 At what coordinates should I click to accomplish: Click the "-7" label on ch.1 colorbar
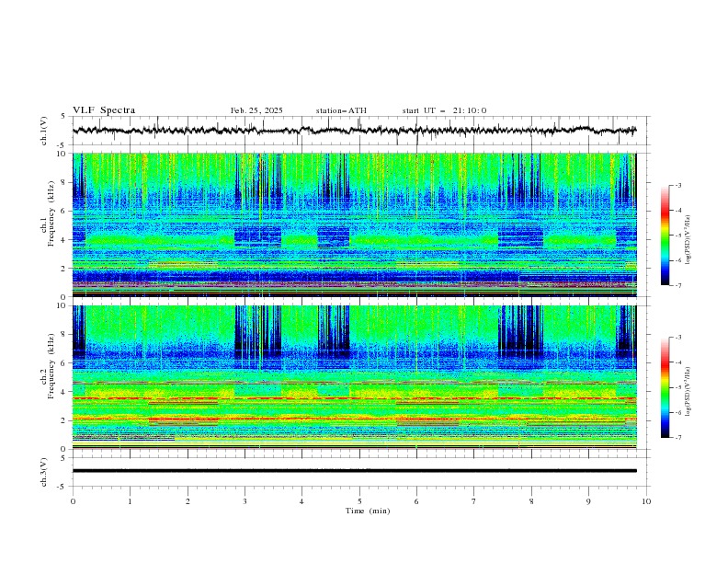point(677,286)
